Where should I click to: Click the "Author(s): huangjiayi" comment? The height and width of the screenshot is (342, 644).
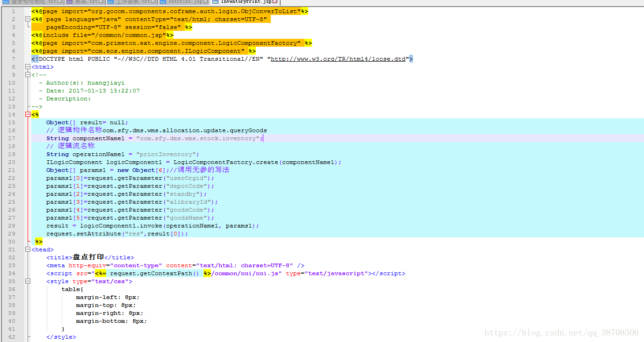(x=82, y=83)
